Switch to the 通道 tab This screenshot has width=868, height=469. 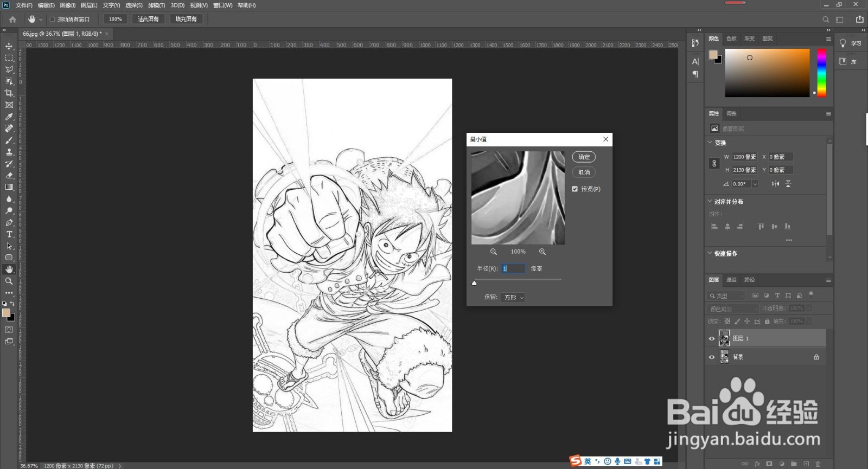tap(731, 280)
